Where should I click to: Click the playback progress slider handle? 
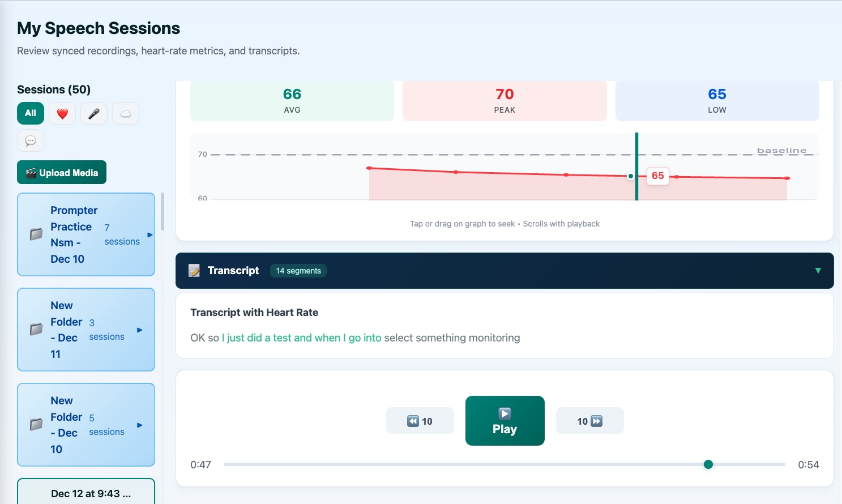(x=708, y=464)
